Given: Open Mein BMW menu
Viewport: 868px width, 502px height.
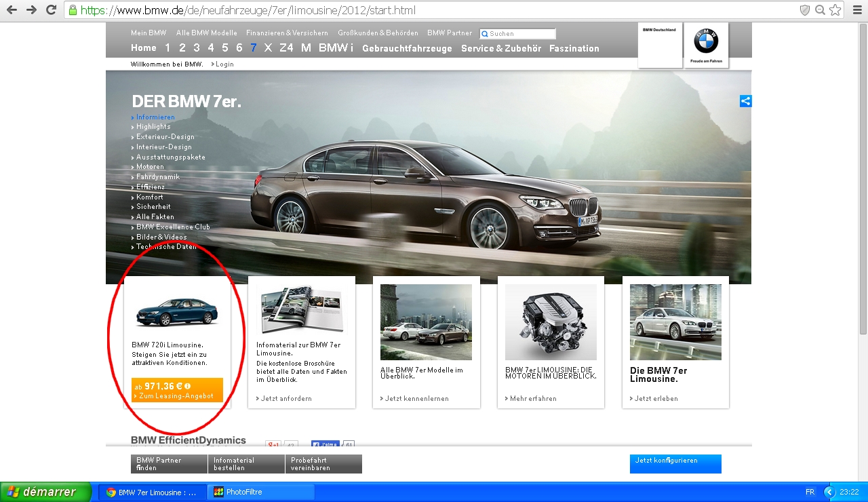Looking at the screenshot, I should [x=149, y=33].
